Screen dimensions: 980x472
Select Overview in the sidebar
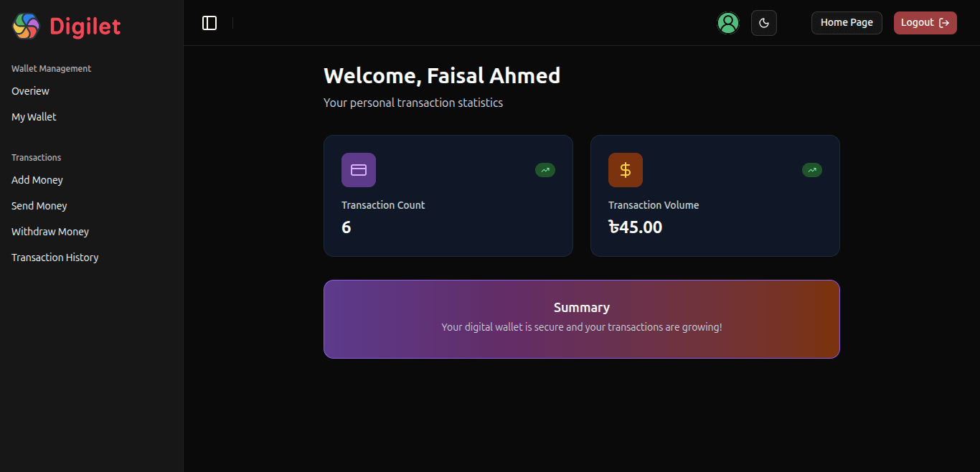click(30, 91)
